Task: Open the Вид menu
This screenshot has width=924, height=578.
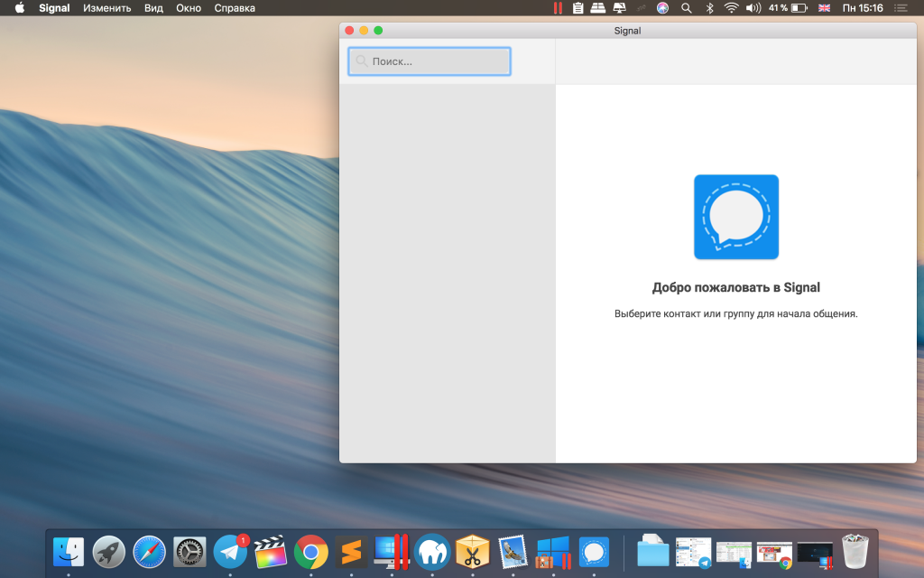Action: [x=153, y=8]
